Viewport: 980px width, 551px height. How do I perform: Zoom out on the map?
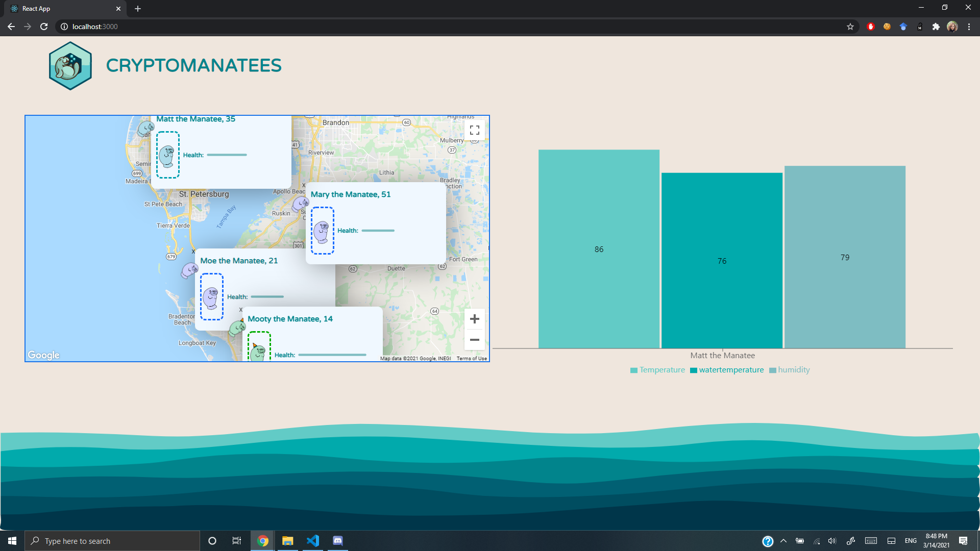[474, 340]
